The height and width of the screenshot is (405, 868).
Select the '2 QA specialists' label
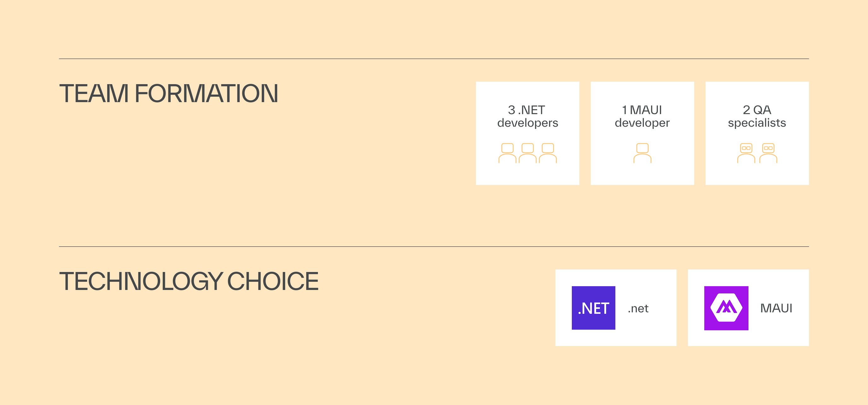(757, 116)
